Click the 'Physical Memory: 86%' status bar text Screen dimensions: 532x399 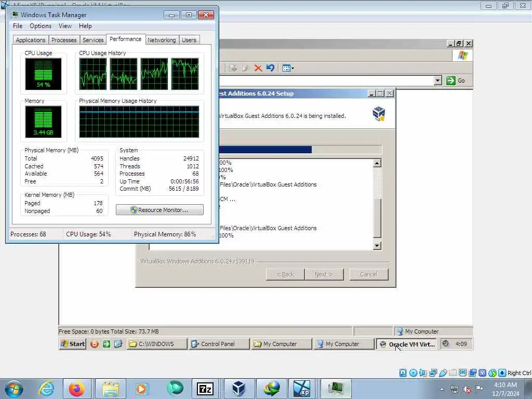[165, 234]
